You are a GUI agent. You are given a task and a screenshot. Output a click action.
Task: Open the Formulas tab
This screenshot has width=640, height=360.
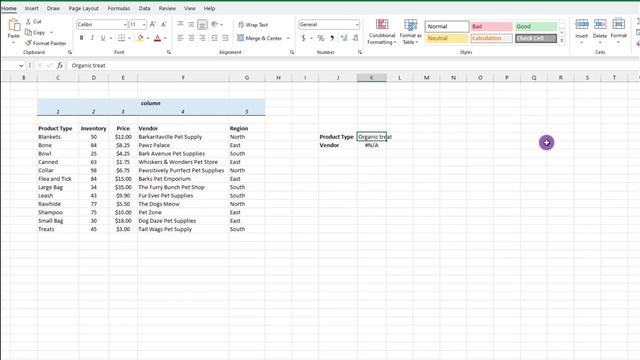119,8
